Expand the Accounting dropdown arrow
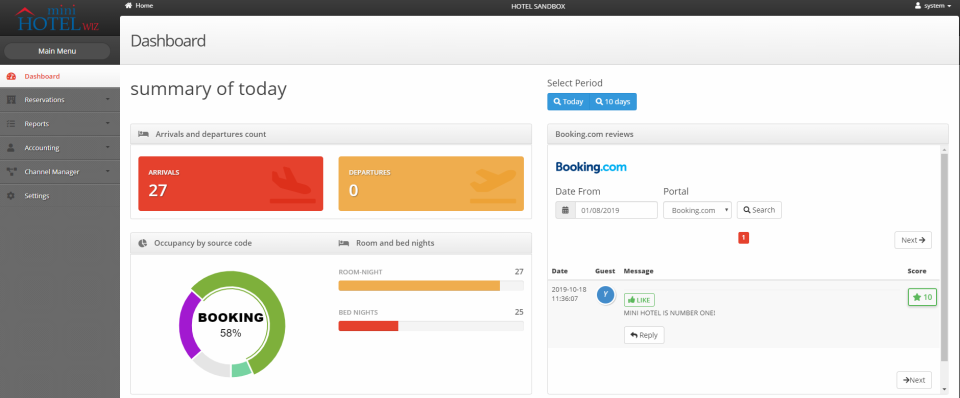Screen dimensions: 960x398 click(108, 147)
